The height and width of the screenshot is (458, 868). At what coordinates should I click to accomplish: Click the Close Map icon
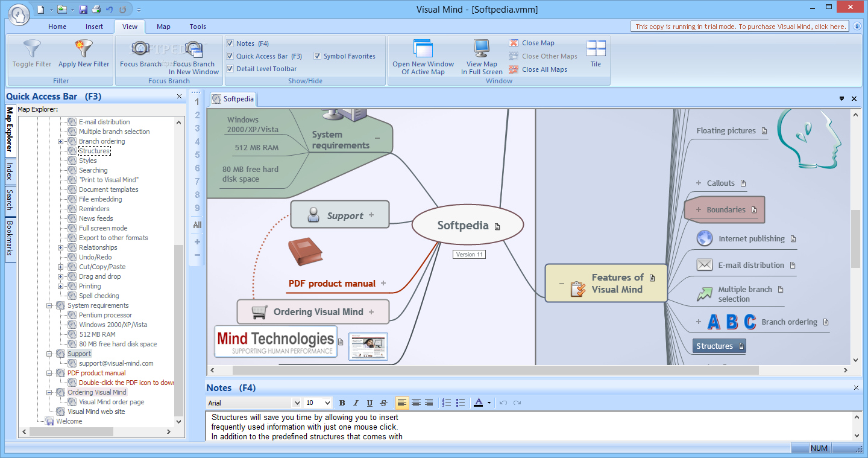tap(514, 43)
